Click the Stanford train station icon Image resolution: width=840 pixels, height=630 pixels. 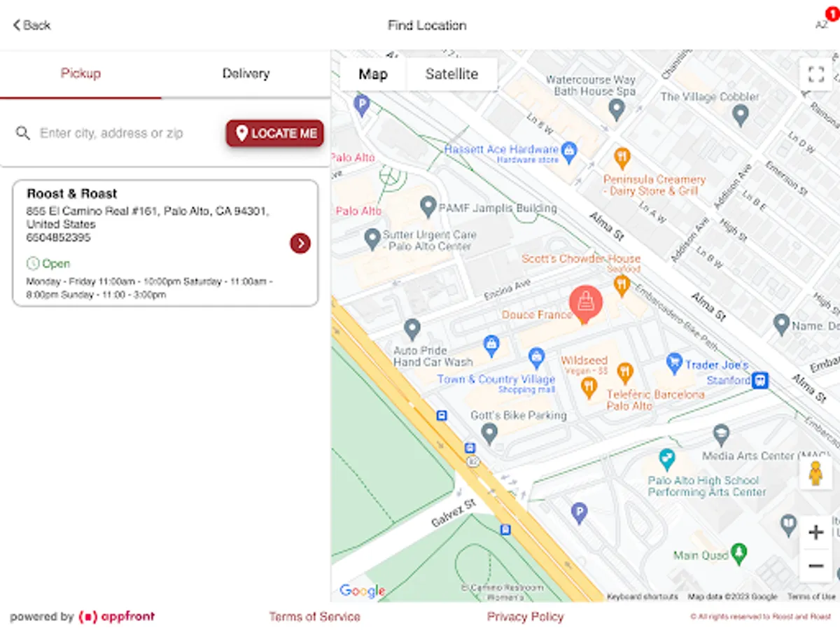(x=760, y=381)
